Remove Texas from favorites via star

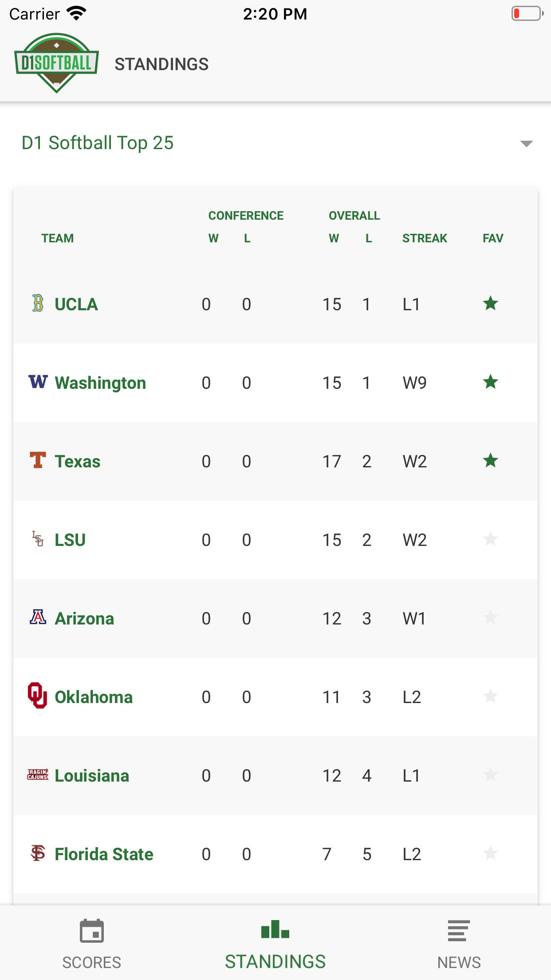point(491,461)
